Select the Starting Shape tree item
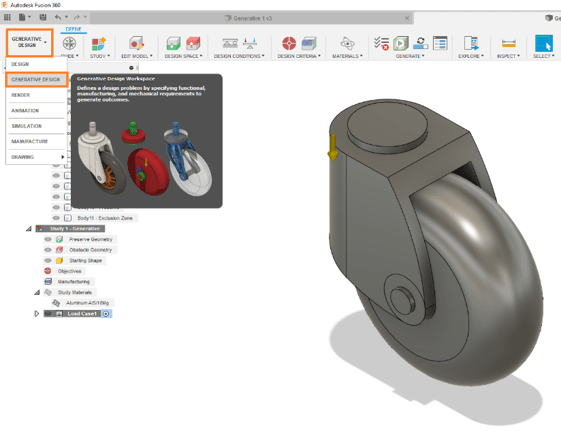The width and height of the screenshot is (561, 436). click(x=86, y=260)
